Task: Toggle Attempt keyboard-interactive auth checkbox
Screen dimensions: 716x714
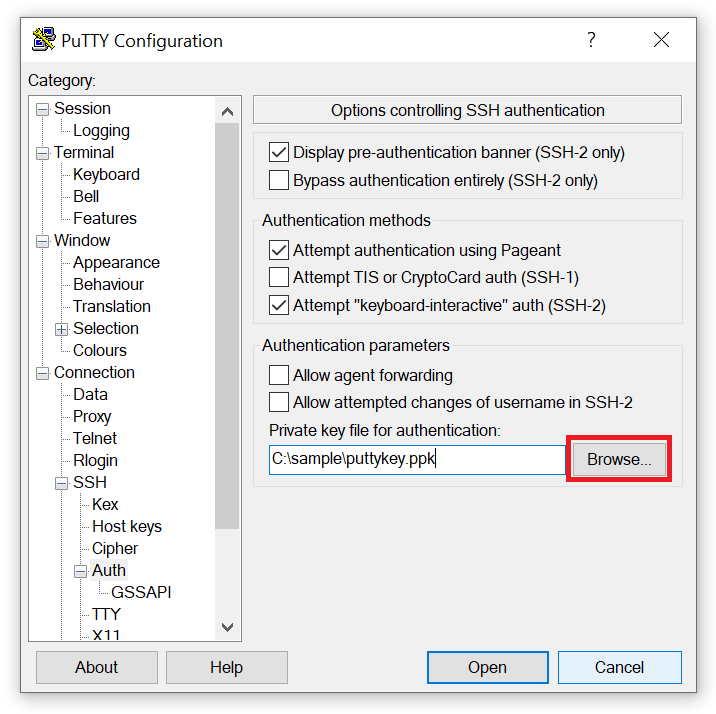Action: click(279, 305)
